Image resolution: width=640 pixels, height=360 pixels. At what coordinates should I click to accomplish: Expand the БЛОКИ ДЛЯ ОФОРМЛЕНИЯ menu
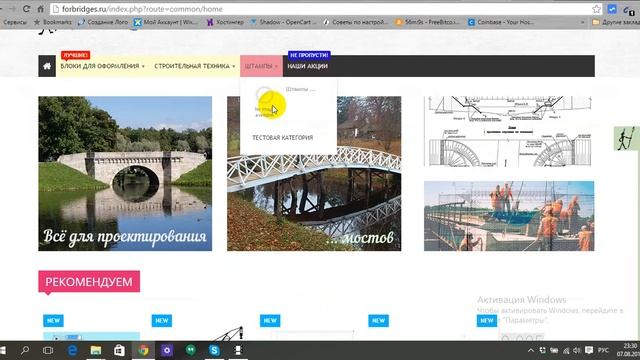point(102,66)
